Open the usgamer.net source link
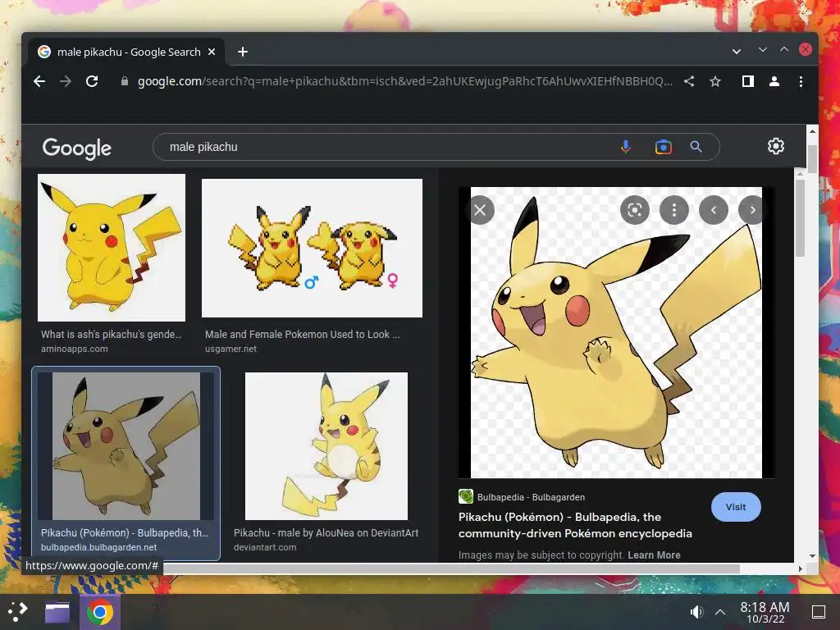Viewport: 840px width, 630px height. (231, 349)
